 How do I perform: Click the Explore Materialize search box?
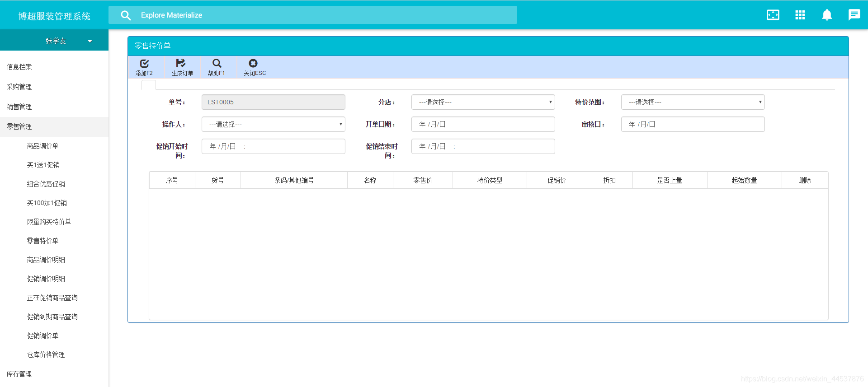pos(313,15)
